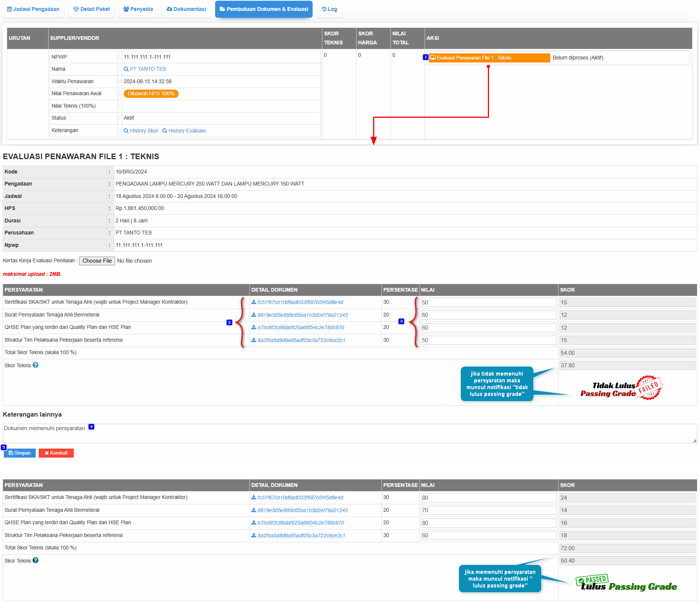Click the Keterangan lainnya text area
Image resolution: width=700 pixels, height=604 pixels.
[349, 434]
